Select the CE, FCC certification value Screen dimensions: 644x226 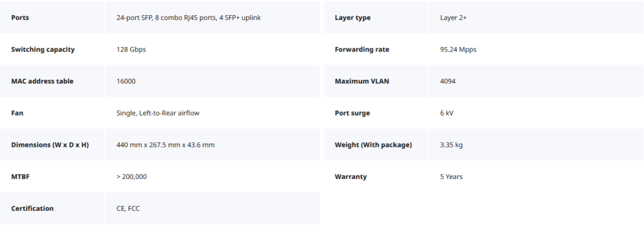[x=128, y=208]
